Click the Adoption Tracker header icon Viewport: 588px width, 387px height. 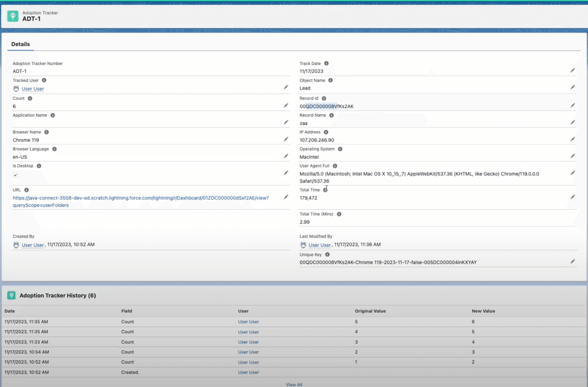tap(13, 16)
